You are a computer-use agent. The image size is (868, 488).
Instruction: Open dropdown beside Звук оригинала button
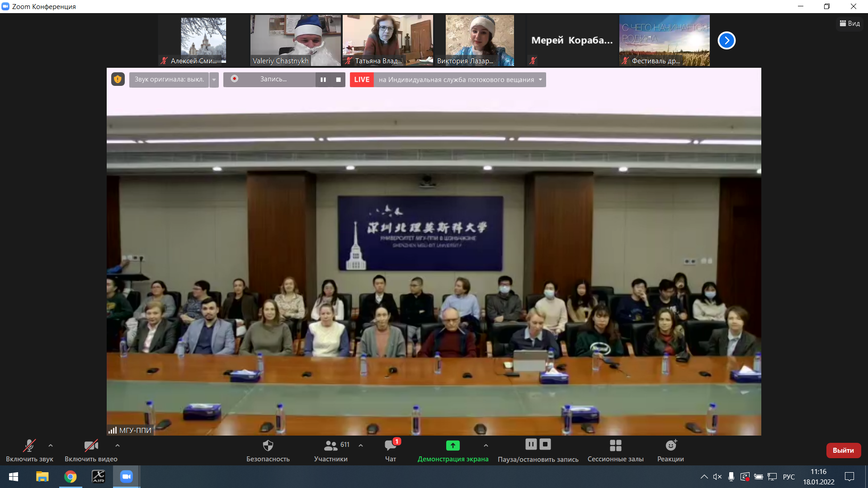tap(214, 80)
